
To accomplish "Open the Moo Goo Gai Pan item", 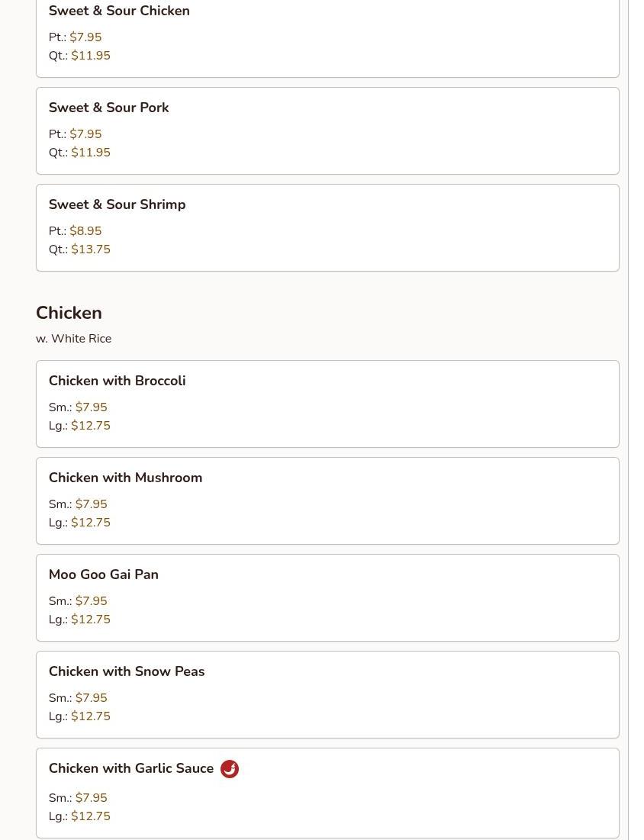I will tap(327, 598).
